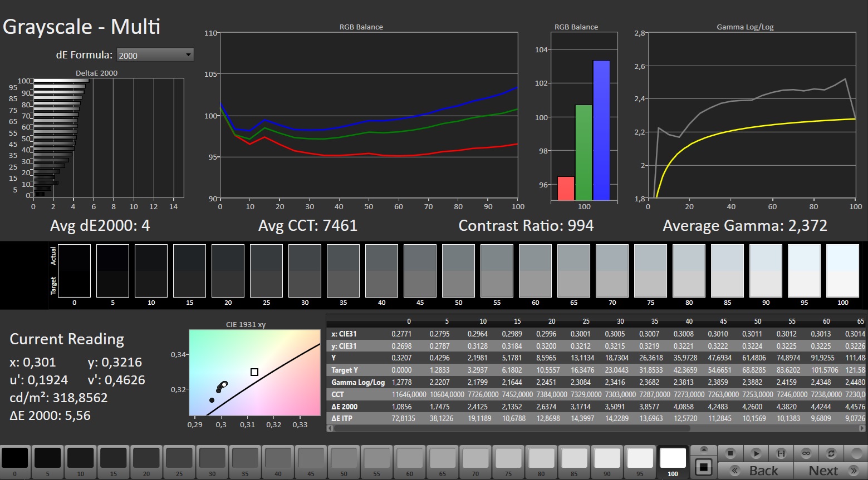
Task: Click the stop measurement button
Action: pyautogui.click(x=731, y=453)
